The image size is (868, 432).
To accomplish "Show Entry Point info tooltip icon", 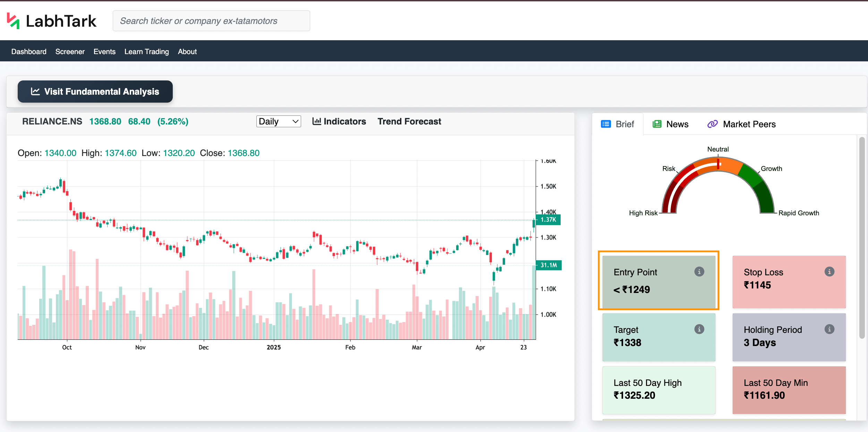I will coord(699,271).
